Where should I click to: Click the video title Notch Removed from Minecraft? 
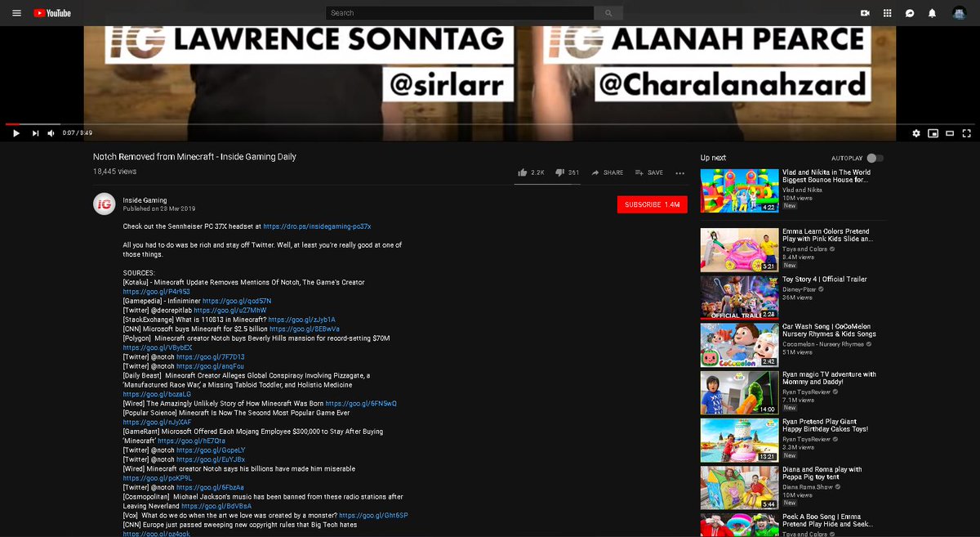click(194, 157)
